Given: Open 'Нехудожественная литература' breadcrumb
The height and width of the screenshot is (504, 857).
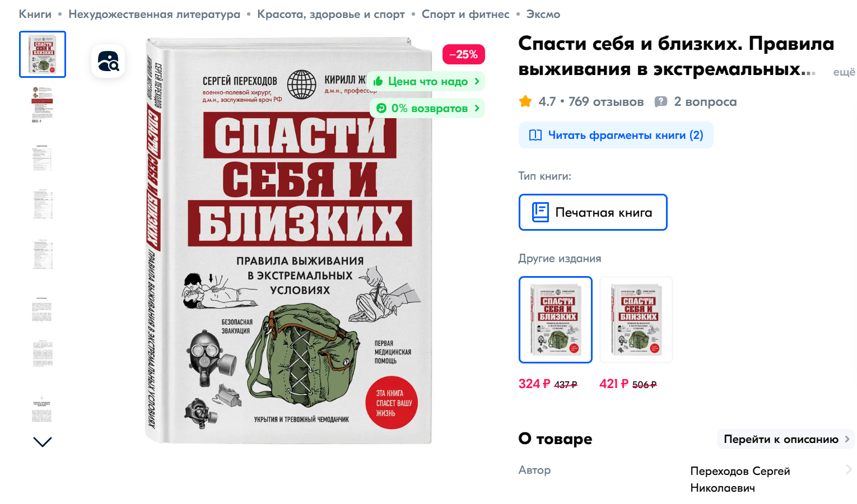Looking at the screenshot, I should tap(154, 14).
